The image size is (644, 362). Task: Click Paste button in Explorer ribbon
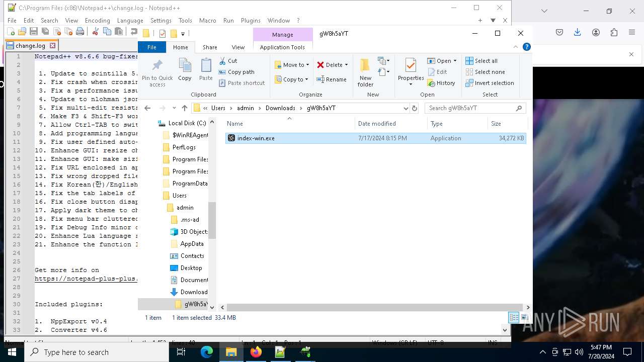tap(206, 70)
